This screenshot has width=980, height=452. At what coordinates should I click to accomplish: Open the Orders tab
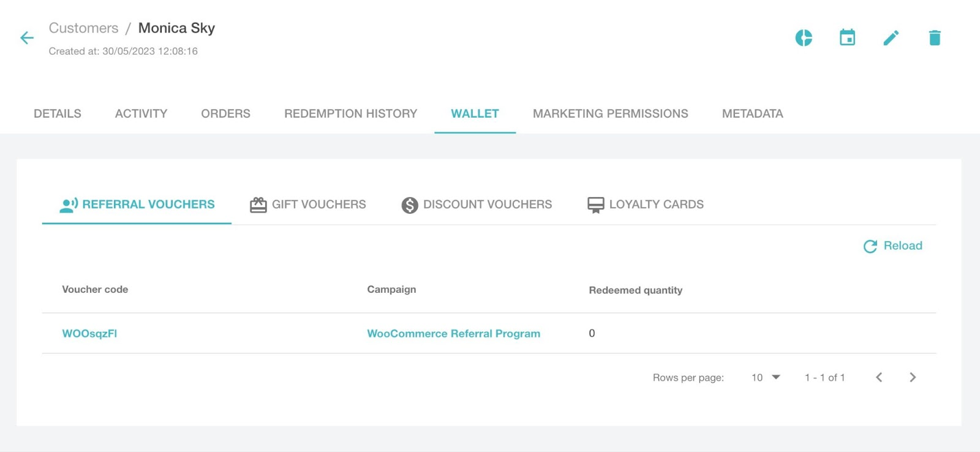pyautogui.click(x=225, y=114)
